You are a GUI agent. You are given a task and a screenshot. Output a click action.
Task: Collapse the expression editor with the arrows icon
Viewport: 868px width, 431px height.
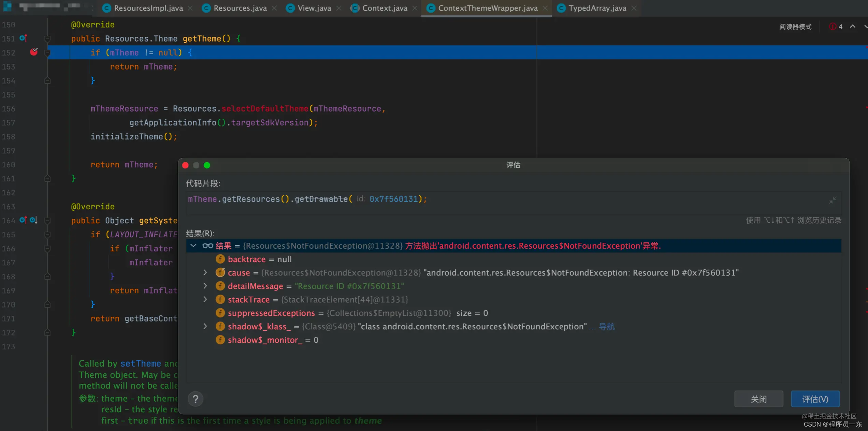(x=833, y=200)
